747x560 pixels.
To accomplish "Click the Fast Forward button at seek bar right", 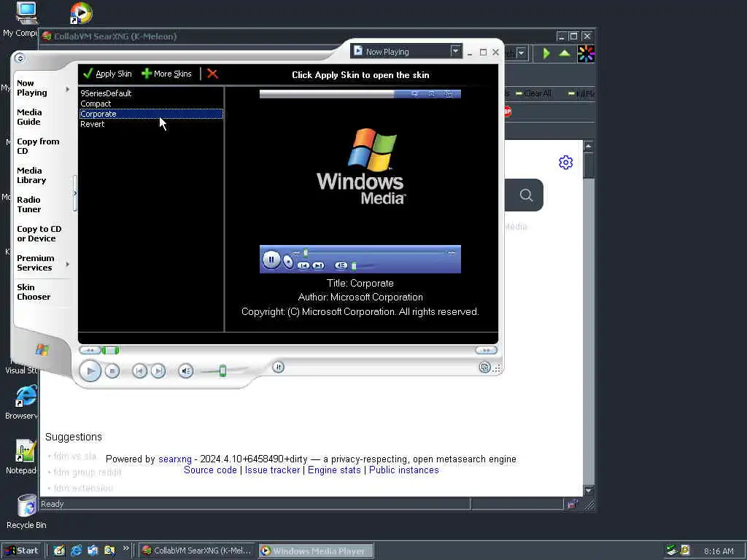I will point(486,351).
